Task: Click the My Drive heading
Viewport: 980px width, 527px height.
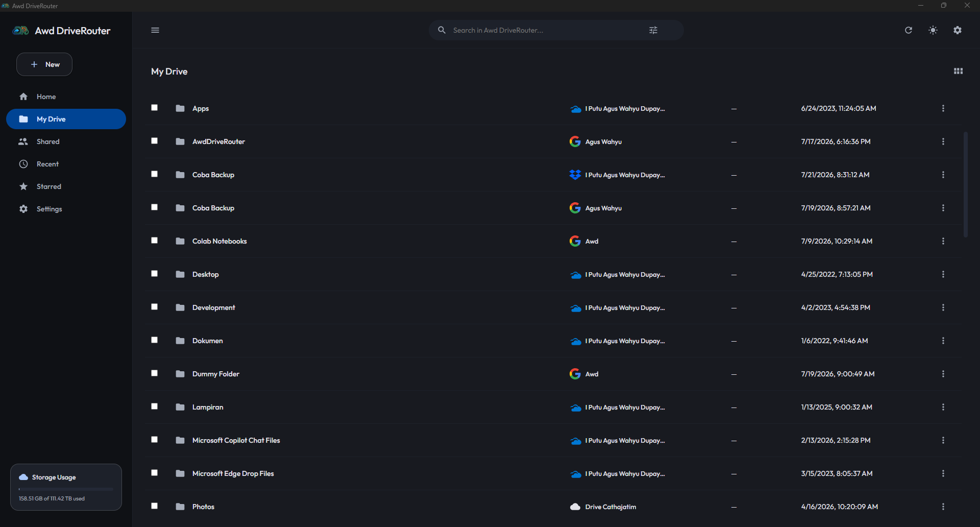Action: tap(169, 71)
